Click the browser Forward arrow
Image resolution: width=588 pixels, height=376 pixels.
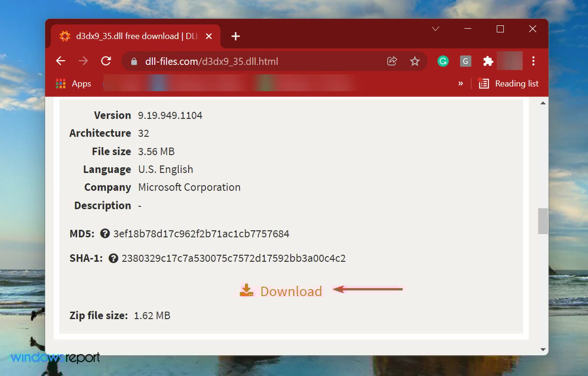[83, 61]
